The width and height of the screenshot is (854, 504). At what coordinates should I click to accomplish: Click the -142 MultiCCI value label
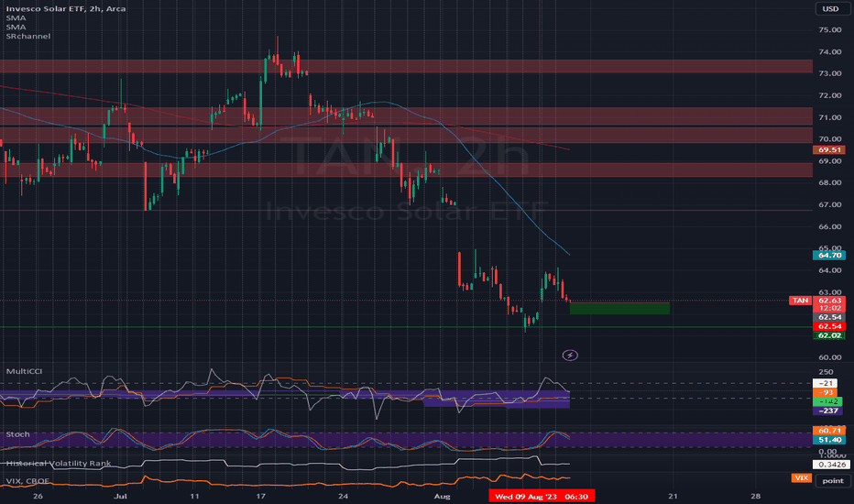[x=827, y=401]
